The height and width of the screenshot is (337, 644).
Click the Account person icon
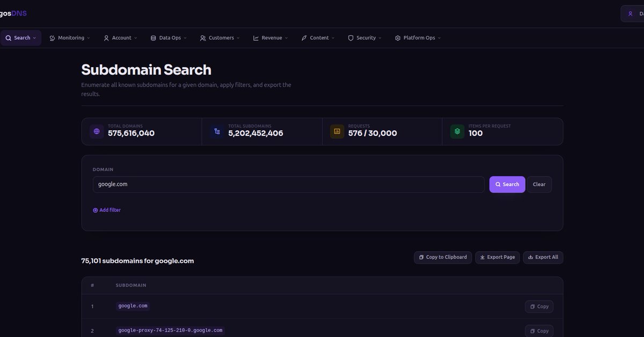pyautogui.click(x=106, y=38)
